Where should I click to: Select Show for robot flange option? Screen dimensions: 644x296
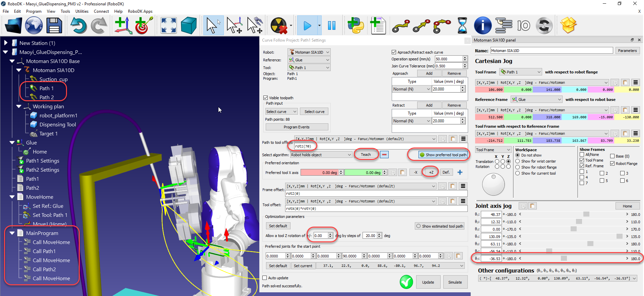(x=518, y=167)
